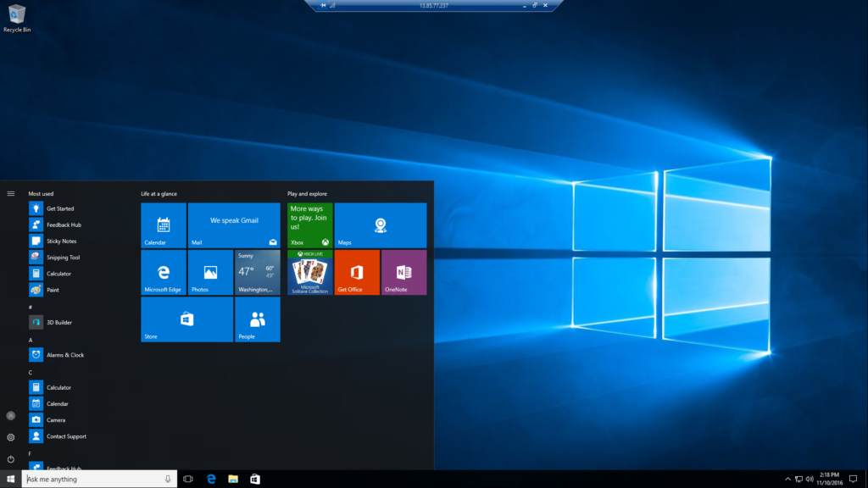Play Microsoft Solitaire Collection
The width and height of the screenshot is (868, 488).
309,273
